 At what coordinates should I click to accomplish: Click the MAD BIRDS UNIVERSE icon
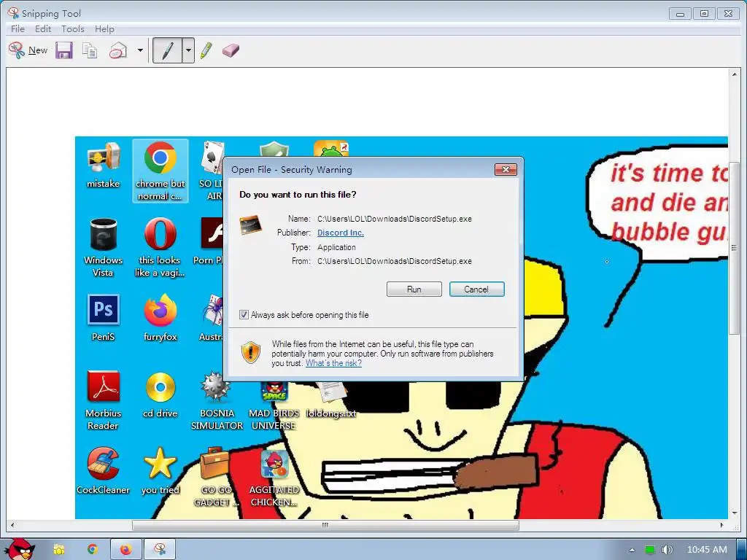(x=274, y=405)
